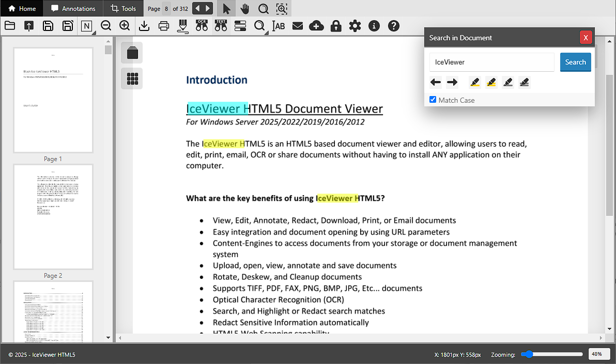Click the padlock icon

(x=336, y=26)
